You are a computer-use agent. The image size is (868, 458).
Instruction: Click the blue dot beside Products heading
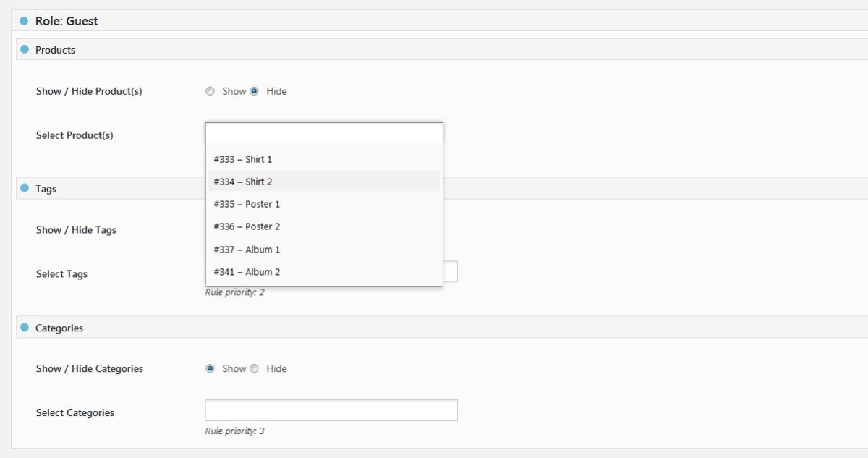(25, 49)
